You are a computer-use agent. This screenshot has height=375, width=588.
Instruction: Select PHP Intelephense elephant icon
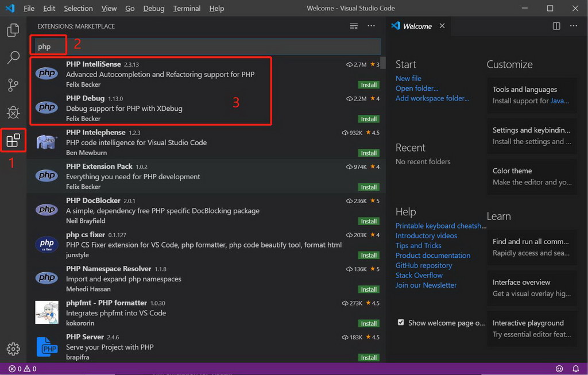click(x=47, y=142)
